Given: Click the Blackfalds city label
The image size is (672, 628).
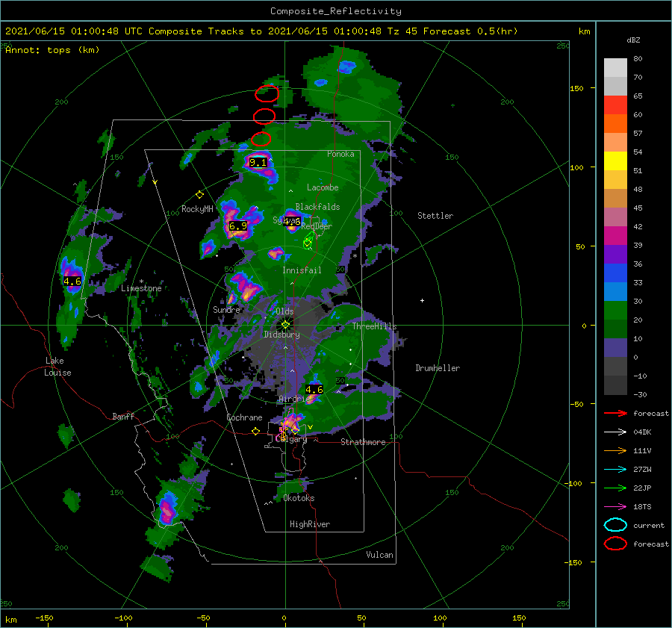Looking at the screenshot, I should pyautogui.click(x=317, y=207).
